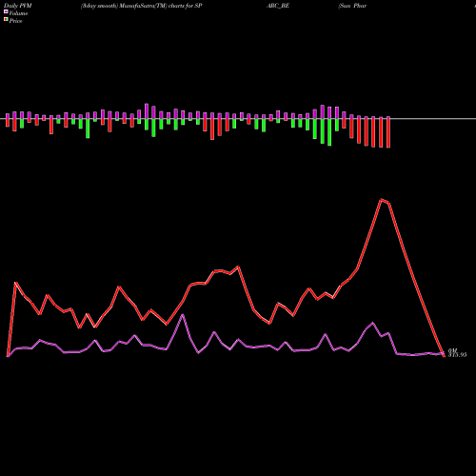Click the 'ABC_BE' symbol text
This screenshot has height=476, width=476.
(x=278, y=6)
